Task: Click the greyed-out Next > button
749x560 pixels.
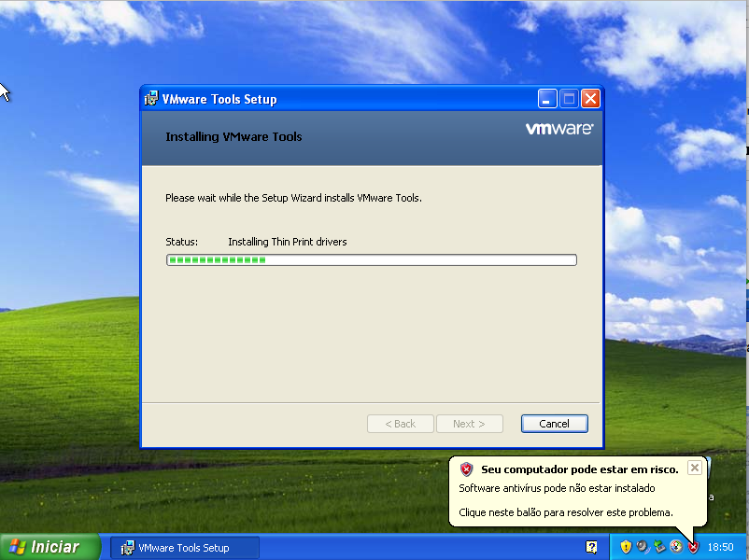Action: tap(469, 424)
